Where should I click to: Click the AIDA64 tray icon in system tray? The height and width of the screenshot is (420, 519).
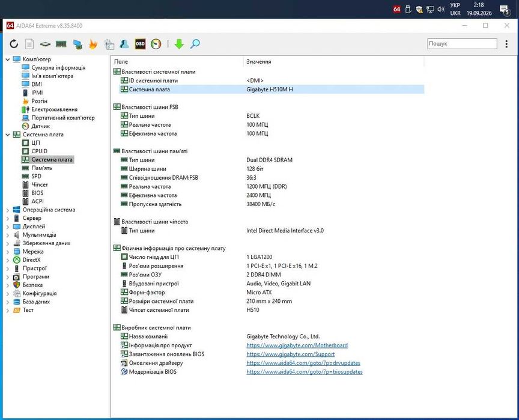(396, 9)
